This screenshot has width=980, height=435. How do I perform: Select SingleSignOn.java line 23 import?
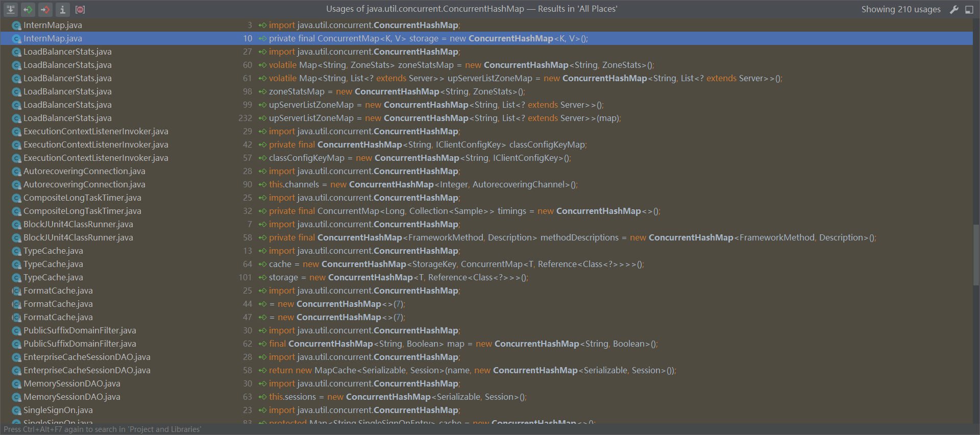click(486, 410)
